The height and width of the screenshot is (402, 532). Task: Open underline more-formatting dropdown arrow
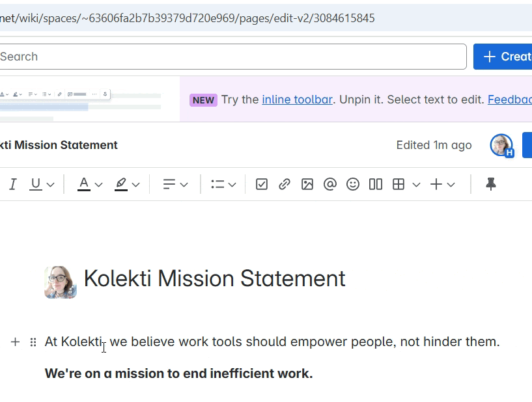pyautogui.click(x=51, y=185)
